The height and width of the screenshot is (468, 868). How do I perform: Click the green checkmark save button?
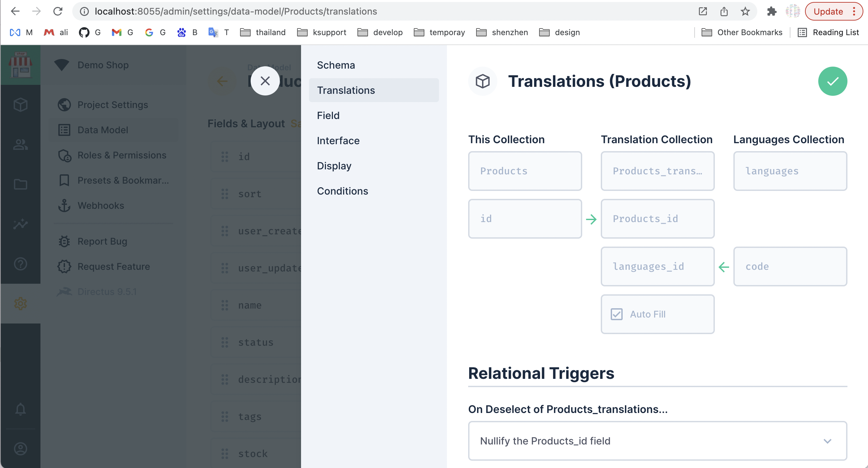coord(832,81)
